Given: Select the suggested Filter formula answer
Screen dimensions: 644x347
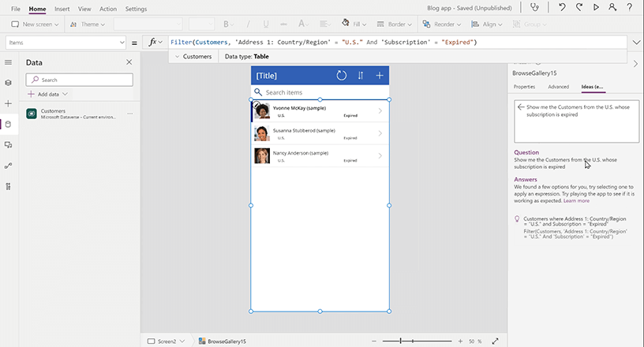Looking at the screenshot, I should [575, 227].
